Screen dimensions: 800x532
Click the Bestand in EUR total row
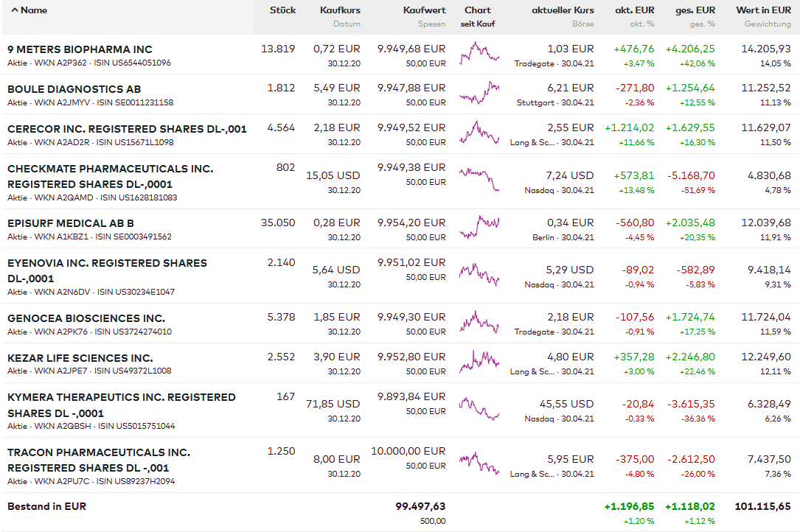pos(47,507)
